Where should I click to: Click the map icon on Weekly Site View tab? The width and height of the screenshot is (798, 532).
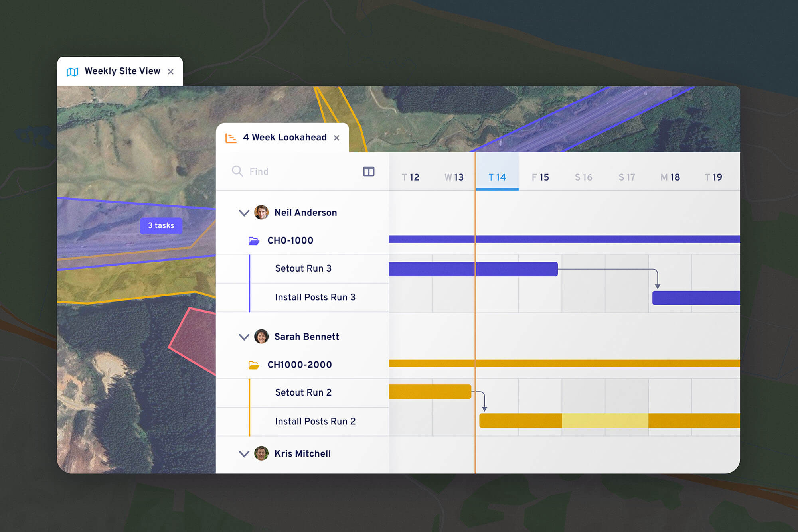click(x=72, y=72)
